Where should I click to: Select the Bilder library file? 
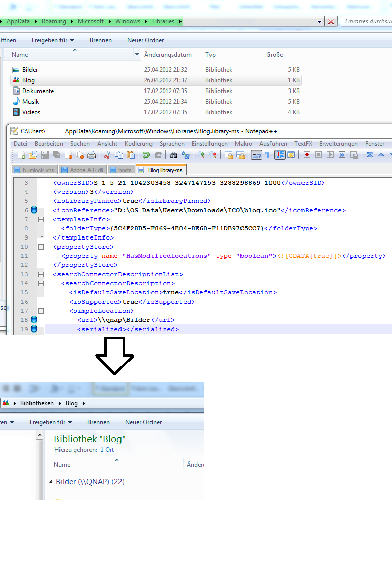point(156,70)
